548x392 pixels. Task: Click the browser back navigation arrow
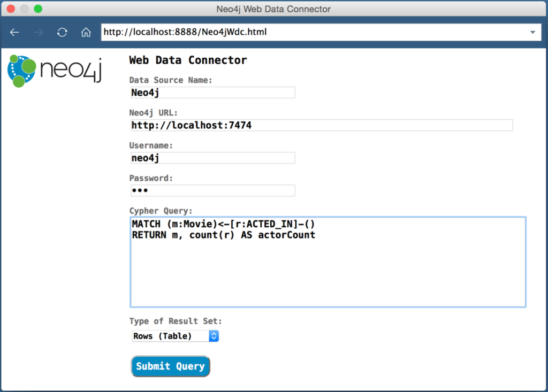tap(14, 32)
